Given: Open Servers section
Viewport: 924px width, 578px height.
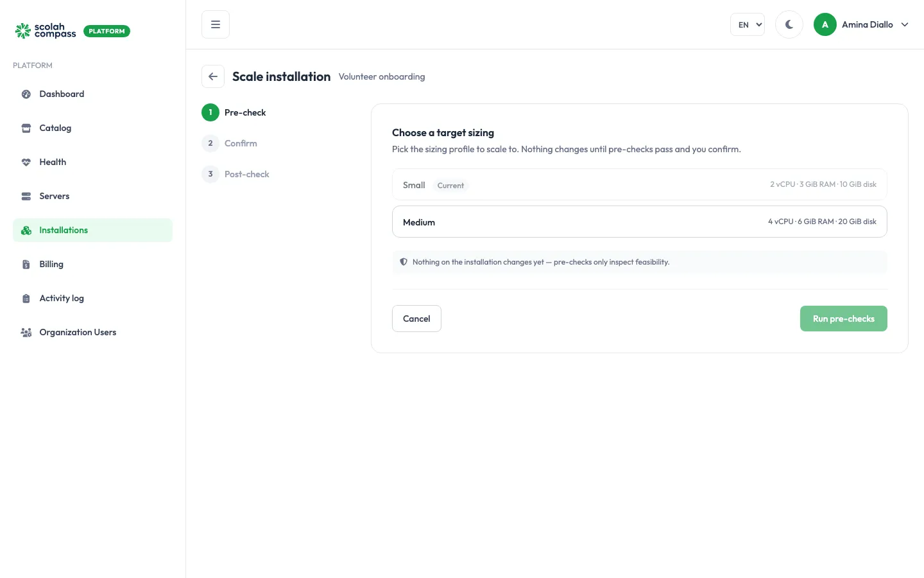Looking at the screenshot, I should 92,197.
